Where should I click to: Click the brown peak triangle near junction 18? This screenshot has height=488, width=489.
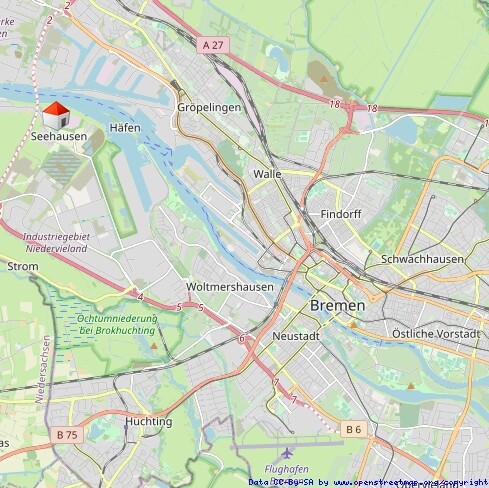coord(324,79)
